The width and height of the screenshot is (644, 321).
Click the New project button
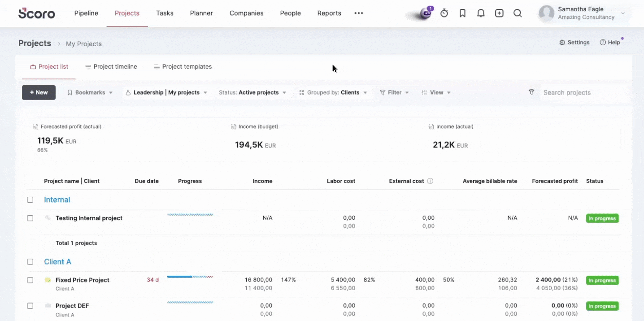39,92
